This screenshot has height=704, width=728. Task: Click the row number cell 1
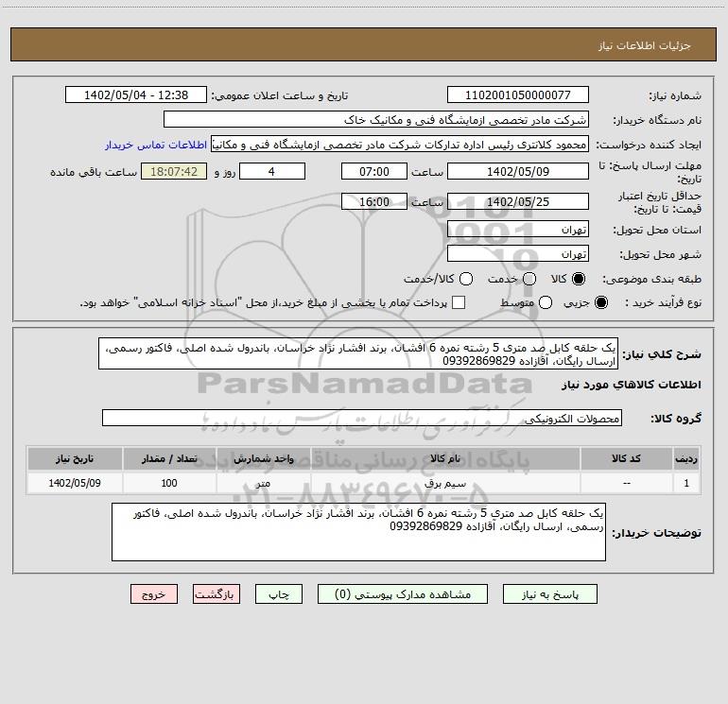[x=686, y=483]
